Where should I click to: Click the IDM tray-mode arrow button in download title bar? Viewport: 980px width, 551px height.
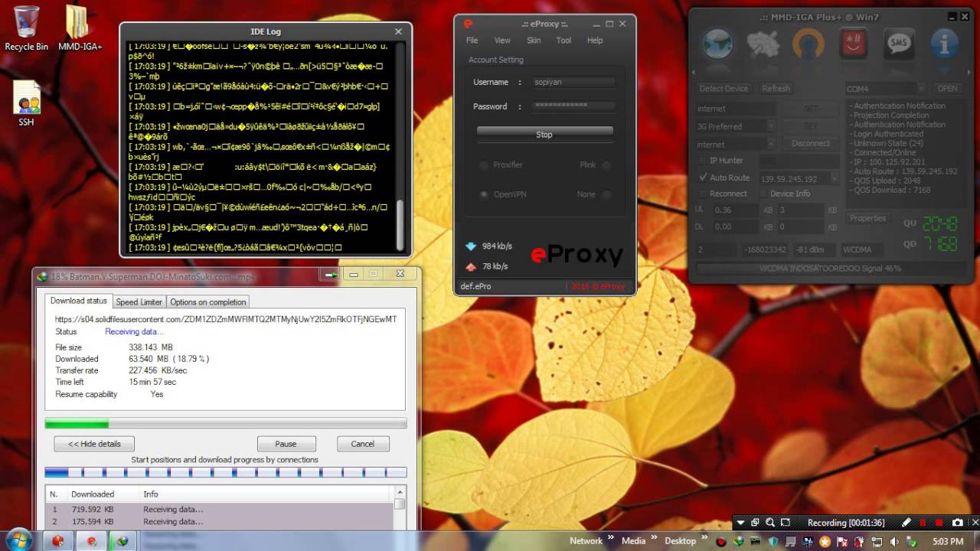331,275
